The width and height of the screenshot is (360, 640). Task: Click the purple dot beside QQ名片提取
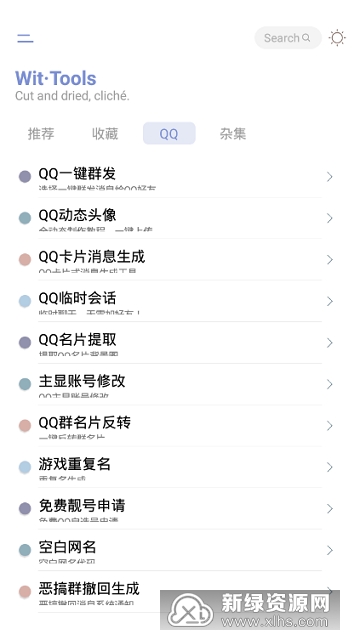pos(25,342)
